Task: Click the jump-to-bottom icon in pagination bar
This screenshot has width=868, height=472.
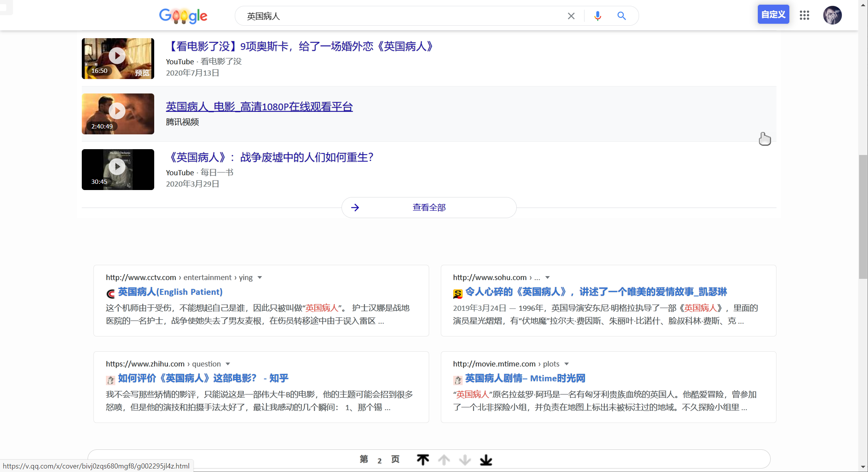Action: point(486,460)
